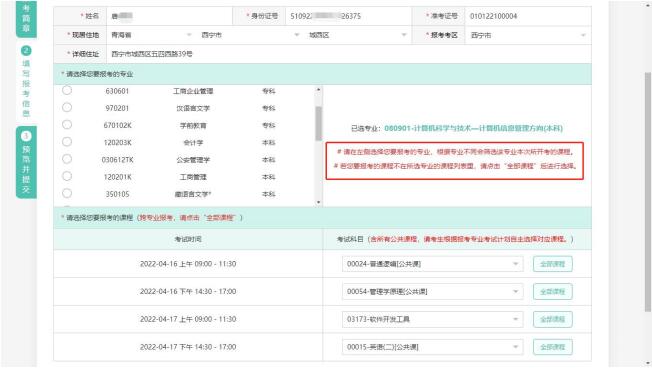
Task: Click the detailed address input field
Action: 348,54
